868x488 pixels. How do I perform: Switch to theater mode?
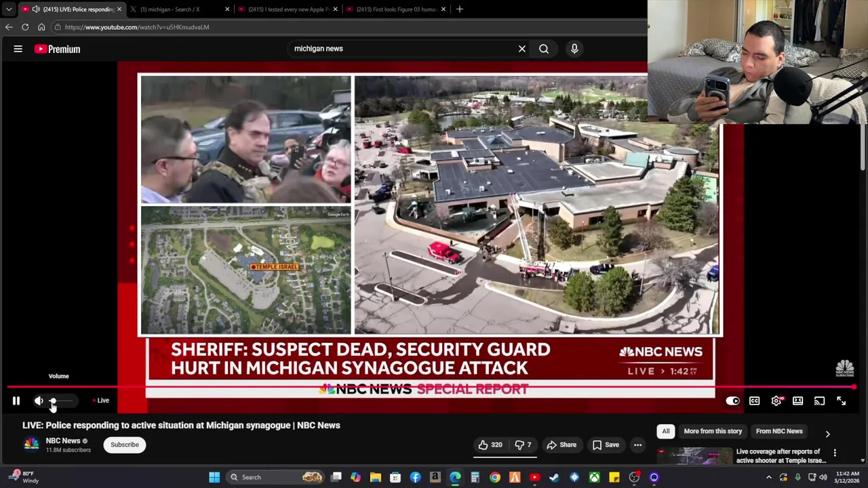(x=797, y=401)
